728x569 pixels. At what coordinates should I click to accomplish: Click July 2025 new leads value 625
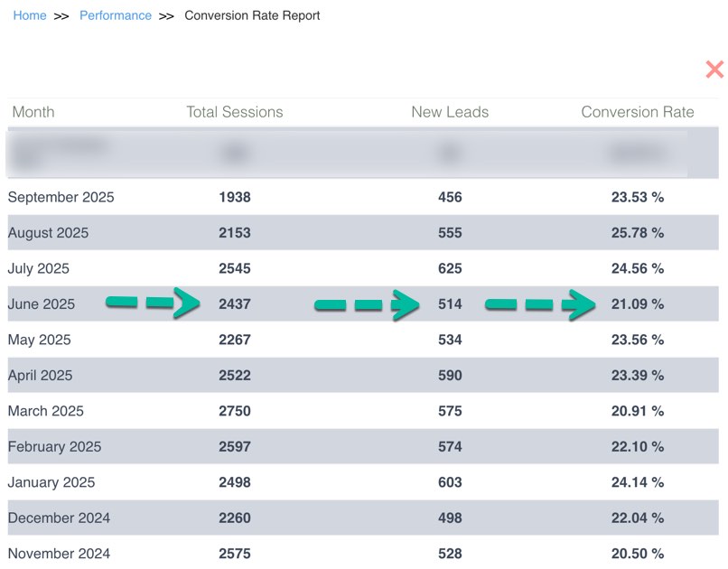point(450,268)
